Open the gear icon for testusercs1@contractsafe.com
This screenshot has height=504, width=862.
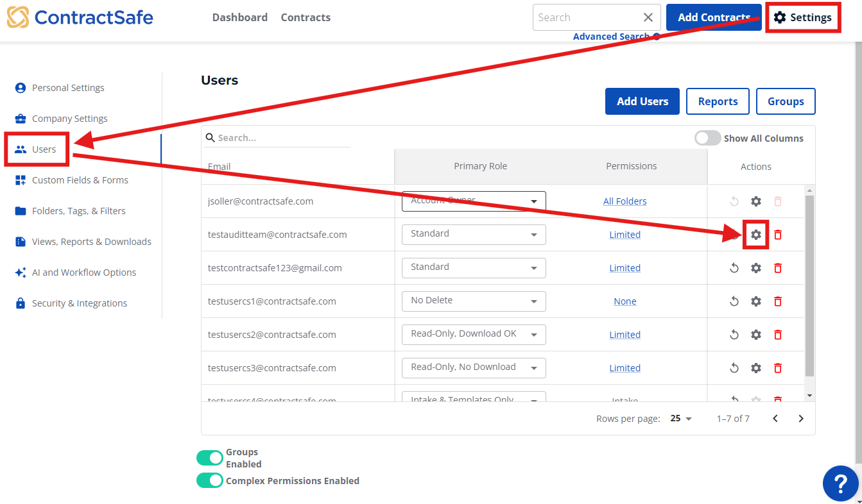tap(756, 301)
